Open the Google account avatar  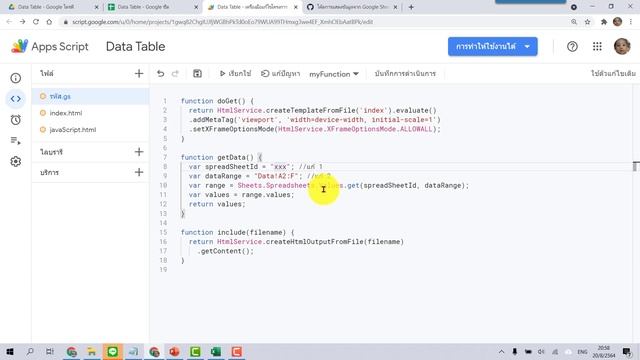pos(622,46)
